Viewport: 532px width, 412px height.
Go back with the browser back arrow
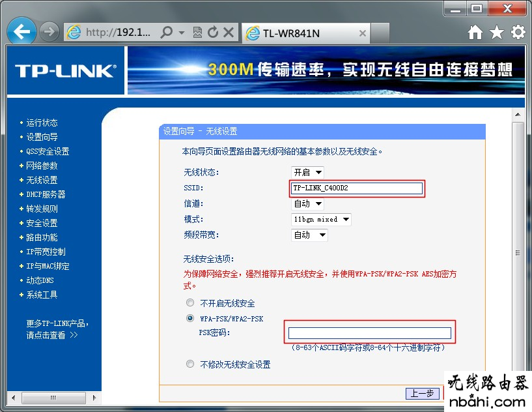coord(21,31)
